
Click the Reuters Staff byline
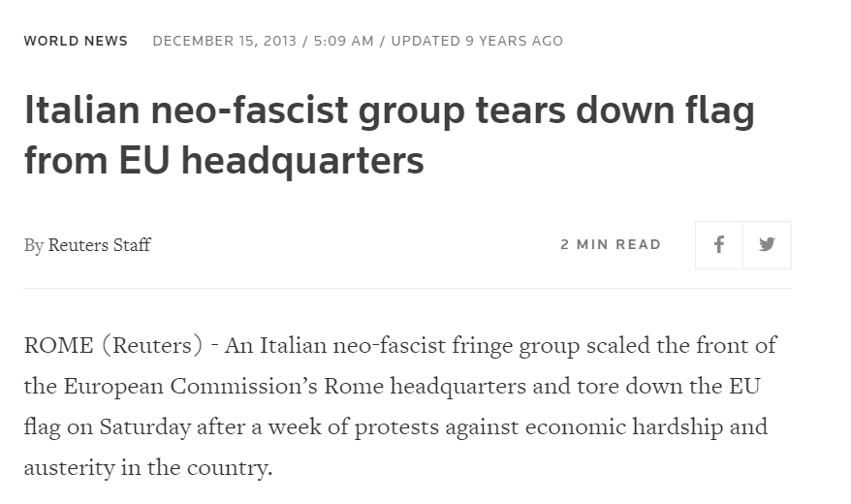coord(99,244)
